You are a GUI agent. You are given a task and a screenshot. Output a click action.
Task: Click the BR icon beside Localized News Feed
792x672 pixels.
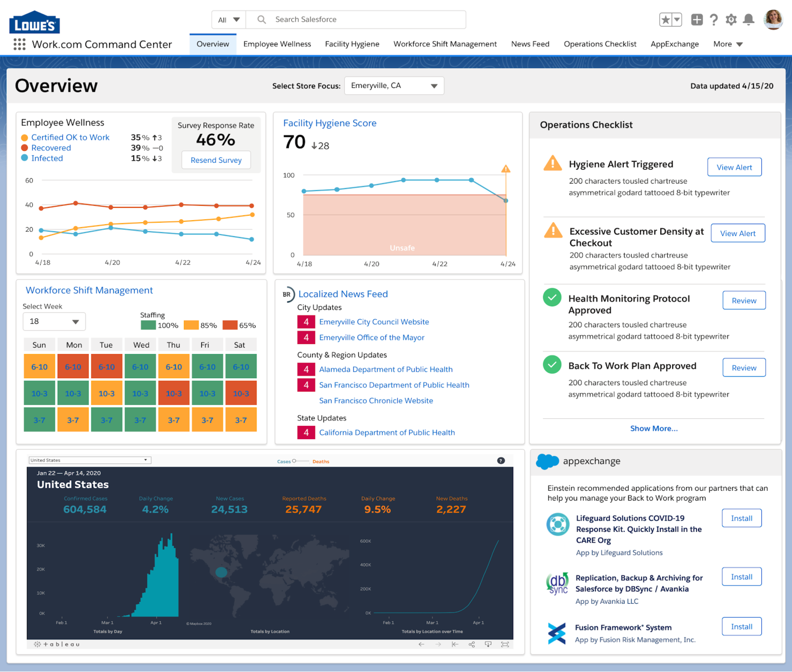coord(288,294)
